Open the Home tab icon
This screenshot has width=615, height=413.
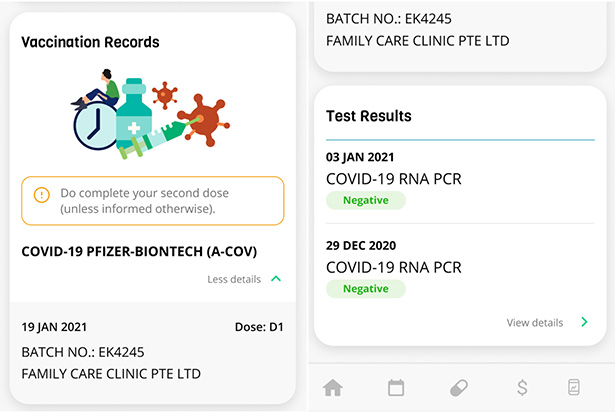[333, 388]
